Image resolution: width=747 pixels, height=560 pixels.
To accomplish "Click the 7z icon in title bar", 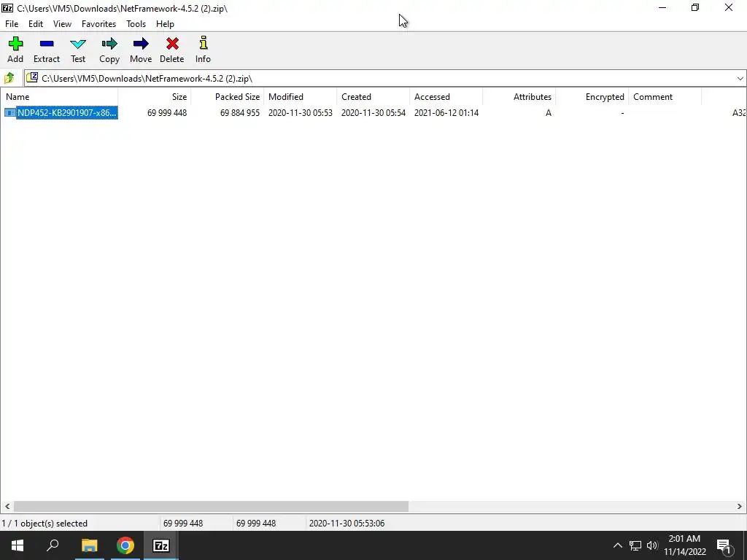I will 7,8.
